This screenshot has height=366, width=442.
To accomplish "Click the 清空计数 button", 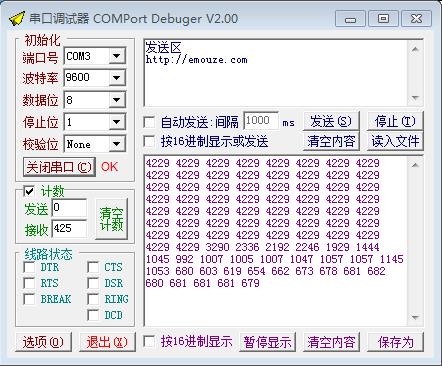I will click(x=111, y=219).
